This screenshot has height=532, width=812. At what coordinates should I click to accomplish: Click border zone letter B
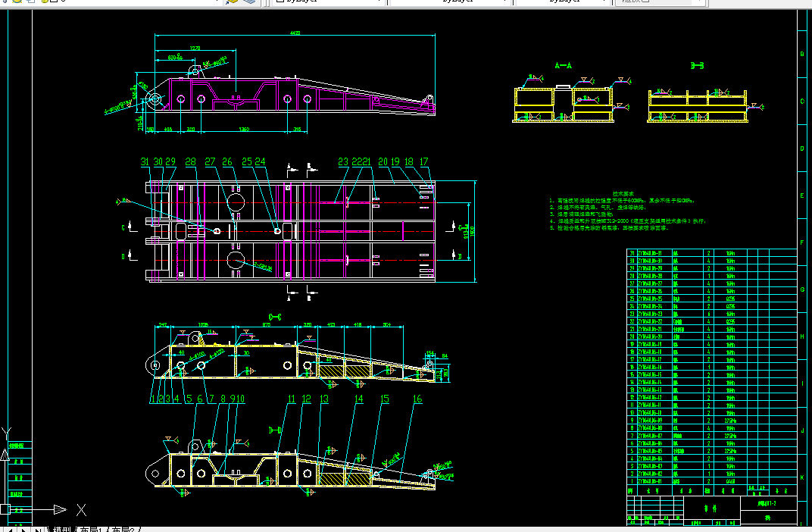coord(802,54)
